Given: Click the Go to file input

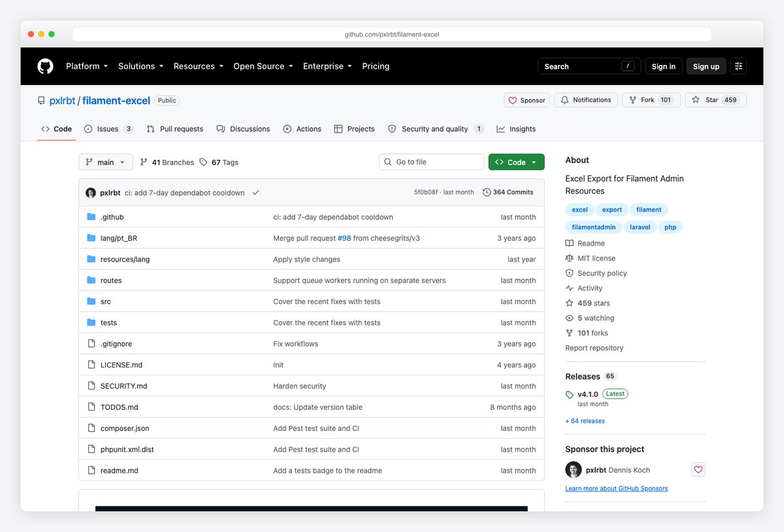Looking at the screenshot, I should [432, 162].
